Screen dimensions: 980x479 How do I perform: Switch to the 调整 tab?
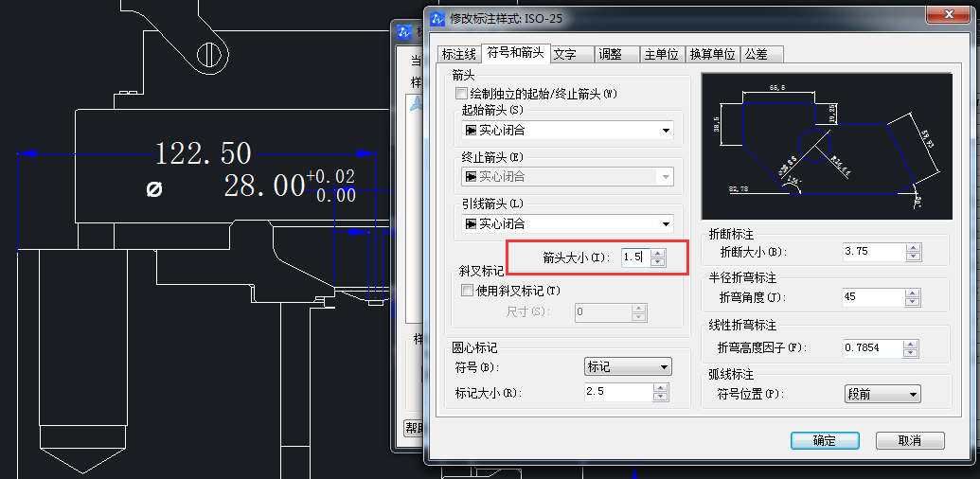(x=617, y=54)
